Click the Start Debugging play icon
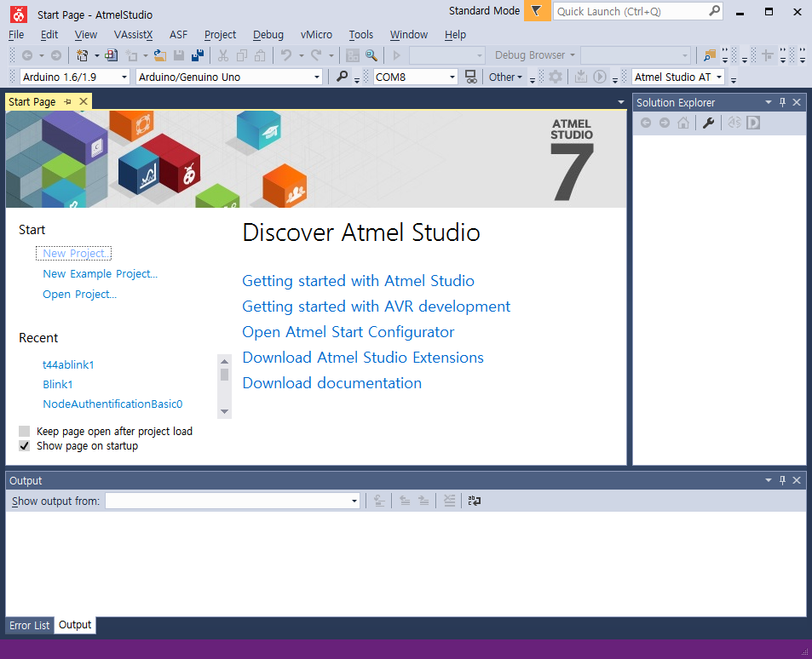The image size is (812, 659). (x=397, y=55)
